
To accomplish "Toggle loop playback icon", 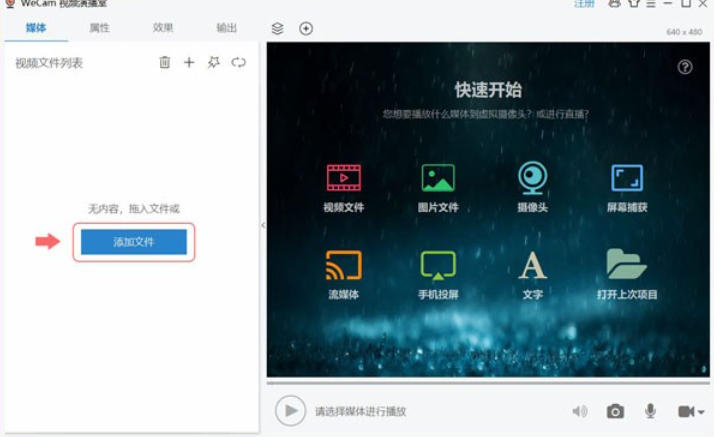I will point(239,62).
